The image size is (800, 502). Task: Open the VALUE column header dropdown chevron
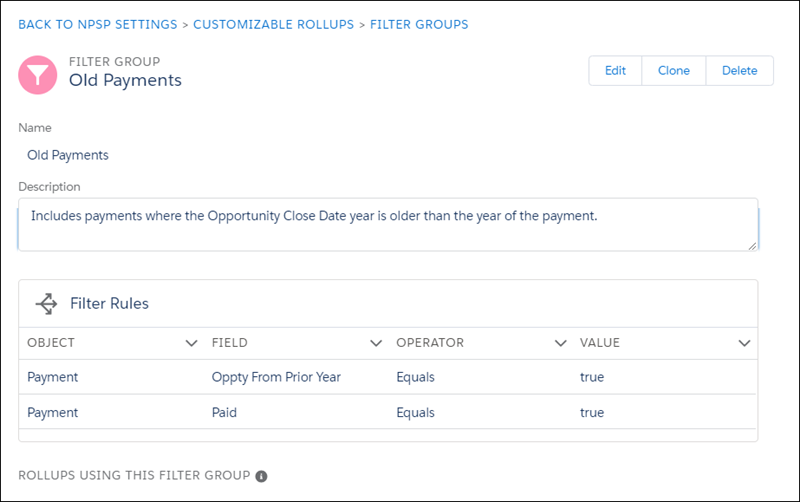[744, 343]
